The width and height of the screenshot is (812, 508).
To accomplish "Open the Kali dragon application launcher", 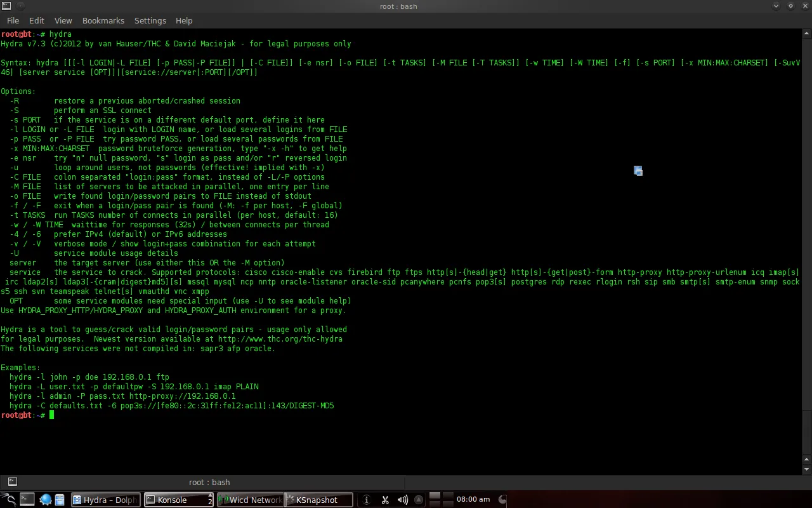I will (x=8, y=500).
